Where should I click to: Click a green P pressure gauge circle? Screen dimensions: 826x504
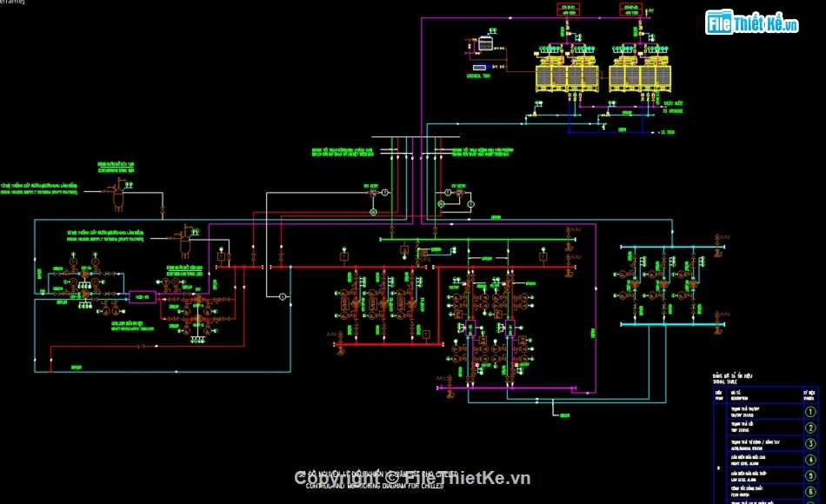(73, 261)
